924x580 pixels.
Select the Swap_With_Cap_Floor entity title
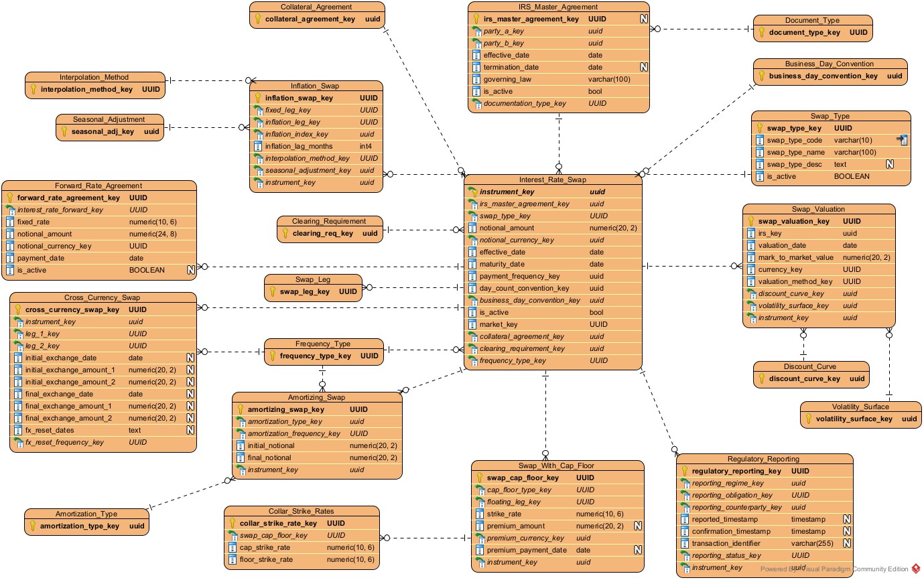coord(555,465)
